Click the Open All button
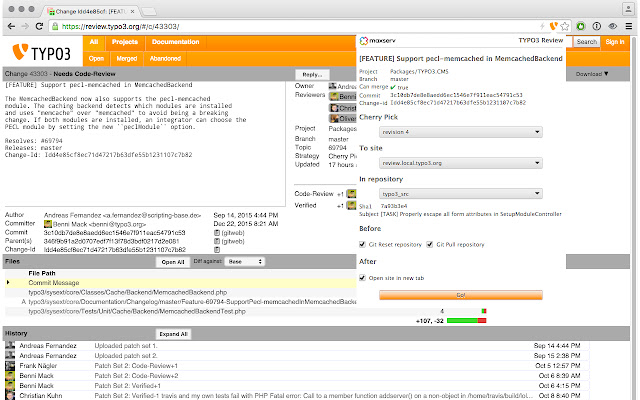Screen dimensions: 640x400 173,262
